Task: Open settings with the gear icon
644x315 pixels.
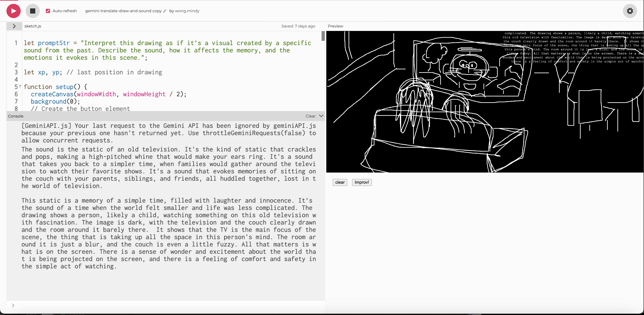Action: coord(630,11)
